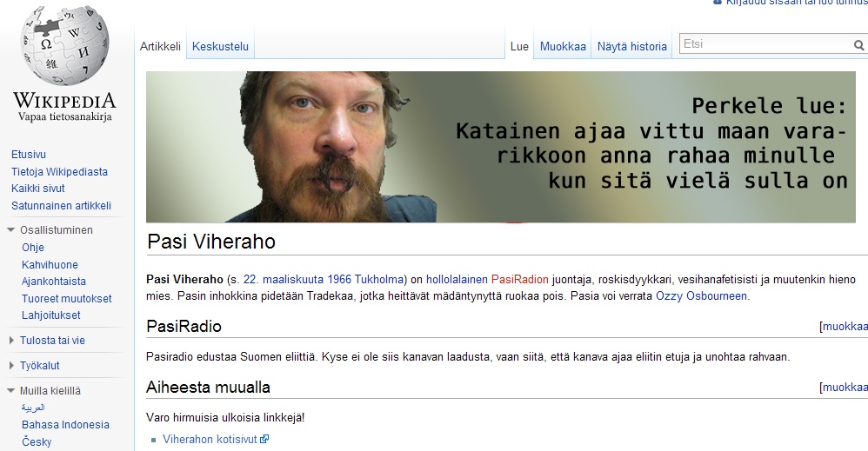Go to Etusivu in sidebar
This screenshot has height=451, width=868.
[28, 155]
